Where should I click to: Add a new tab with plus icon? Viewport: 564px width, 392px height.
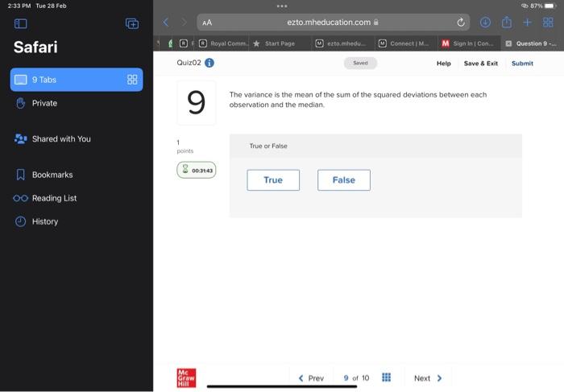tap(527, 23)
